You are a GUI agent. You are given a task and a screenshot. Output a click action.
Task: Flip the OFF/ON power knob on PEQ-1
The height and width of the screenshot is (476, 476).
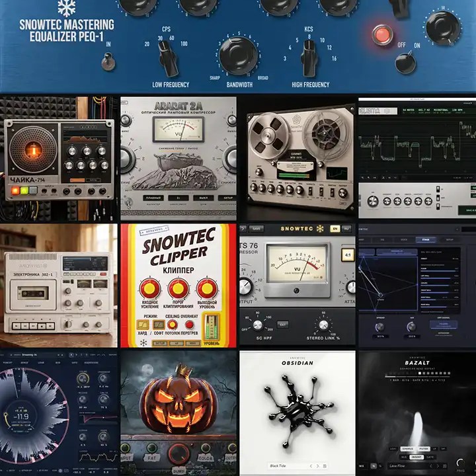click(x=405, y=62)
